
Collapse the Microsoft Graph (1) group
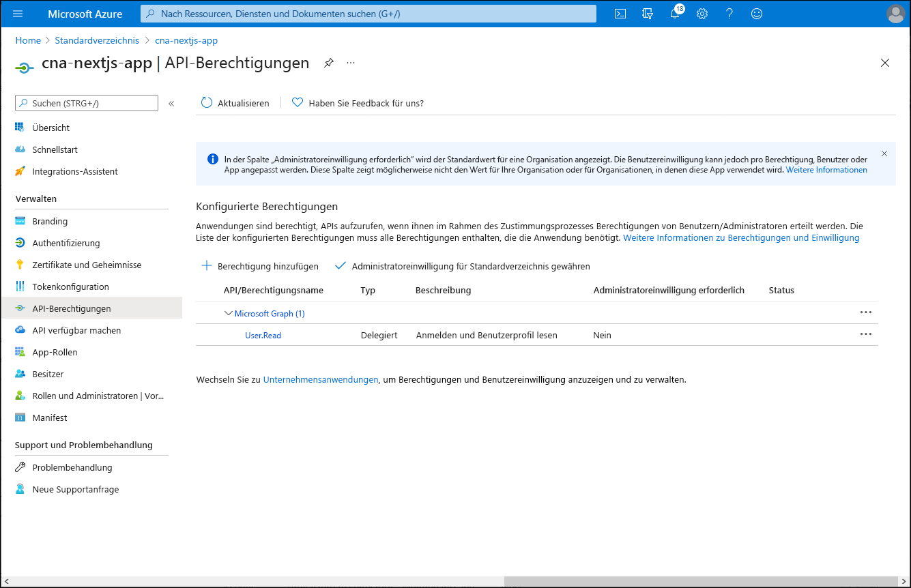pyautogui.click(x=229, y=314)
